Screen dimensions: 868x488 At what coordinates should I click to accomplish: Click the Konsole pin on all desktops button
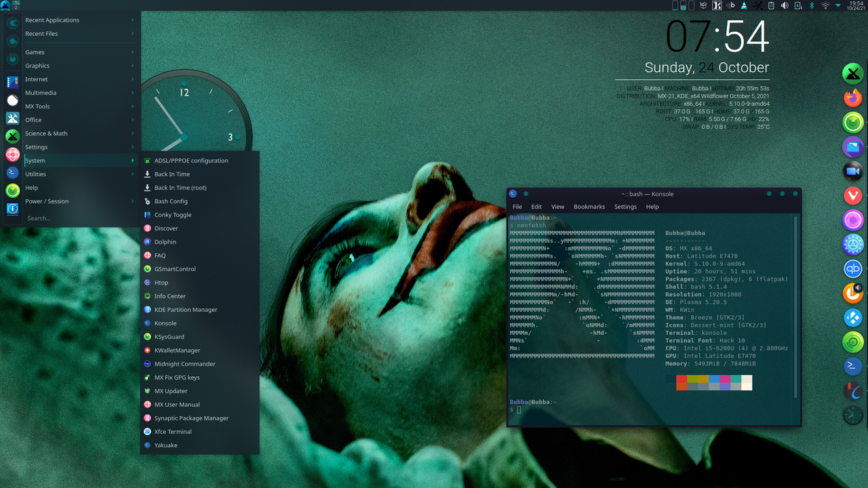click(526, 194)
